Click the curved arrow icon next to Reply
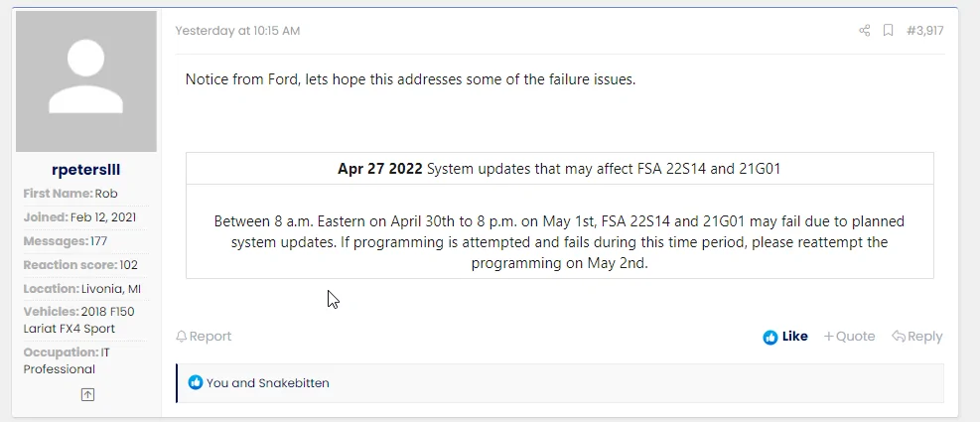Viewport: 980px width, 422px height. pos(898,337)
